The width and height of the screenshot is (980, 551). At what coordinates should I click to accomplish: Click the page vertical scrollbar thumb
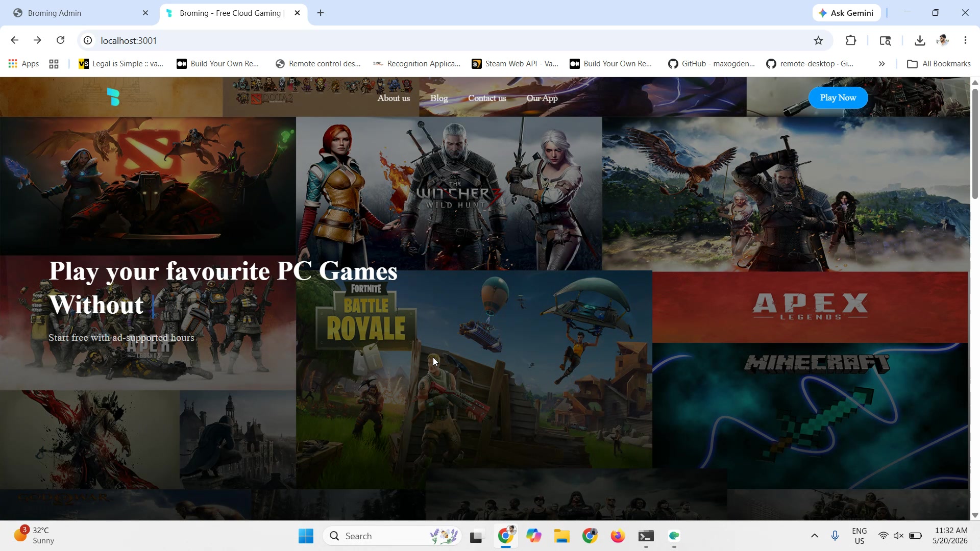[x=975, y=143]
